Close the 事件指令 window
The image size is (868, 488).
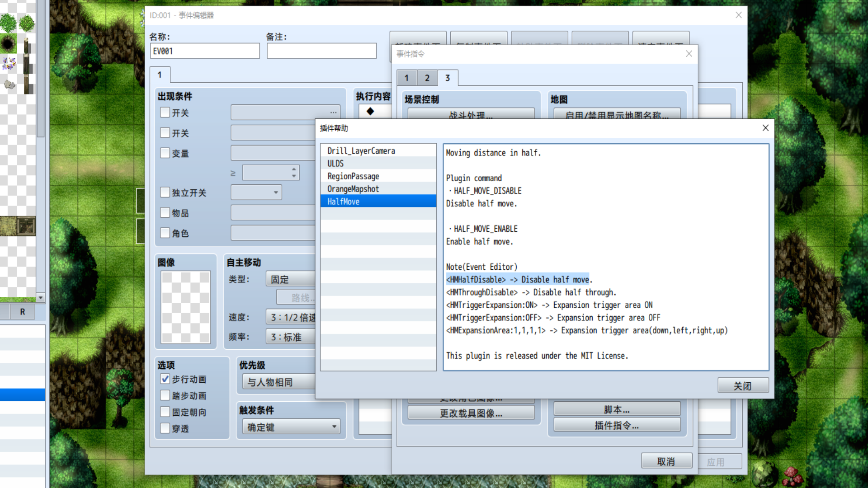click(689, 54)
